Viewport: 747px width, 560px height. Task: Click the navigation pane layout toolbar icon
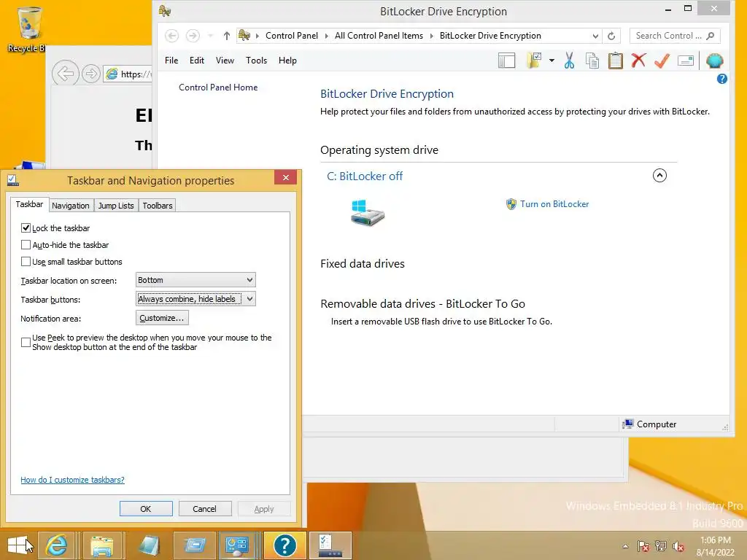pyautogui.click(x=506, y=61)
